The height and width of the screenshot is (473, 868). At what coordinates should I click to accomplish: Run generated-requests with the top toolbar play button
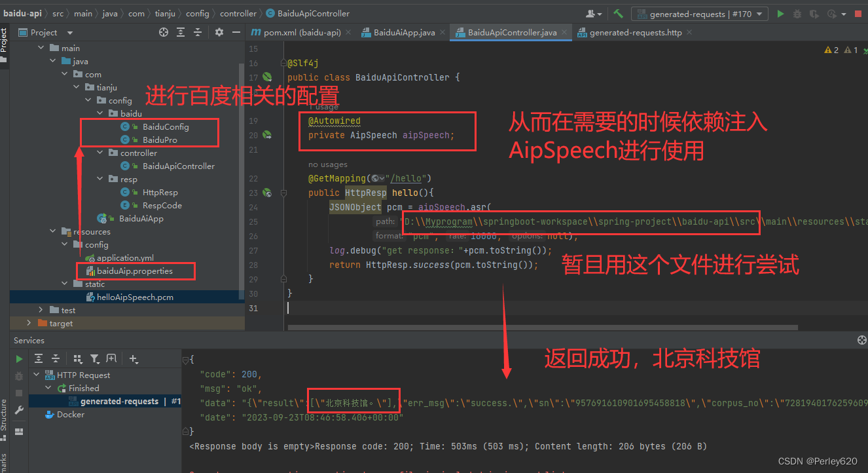tap(780, 14)
